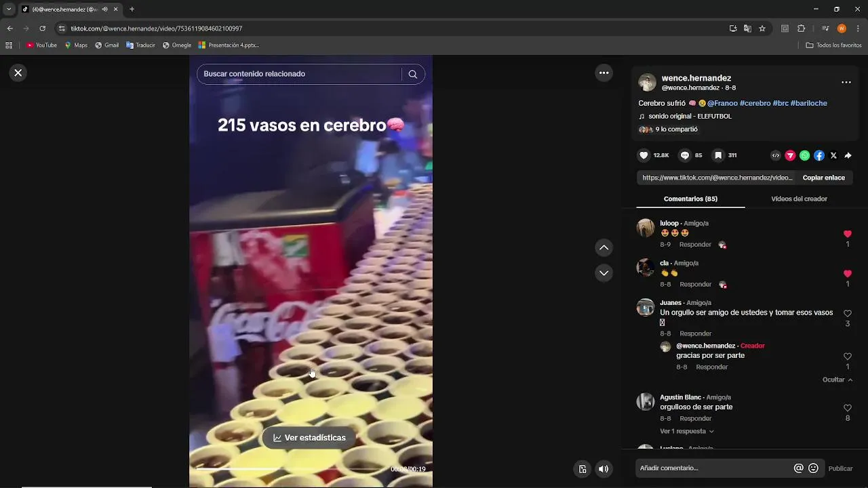
Task: Seek on the video progress bar
Action: [292, 468]
